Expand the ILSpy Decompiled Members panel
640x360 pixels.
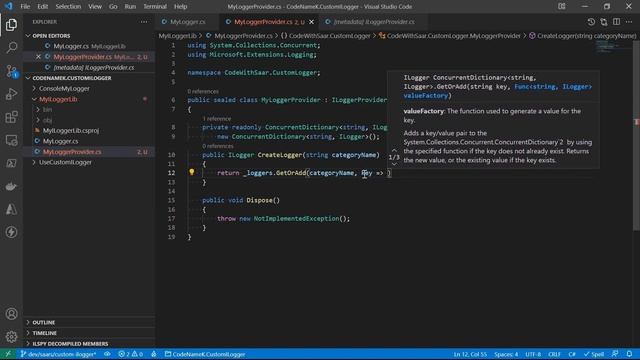(x=89, y=344)
